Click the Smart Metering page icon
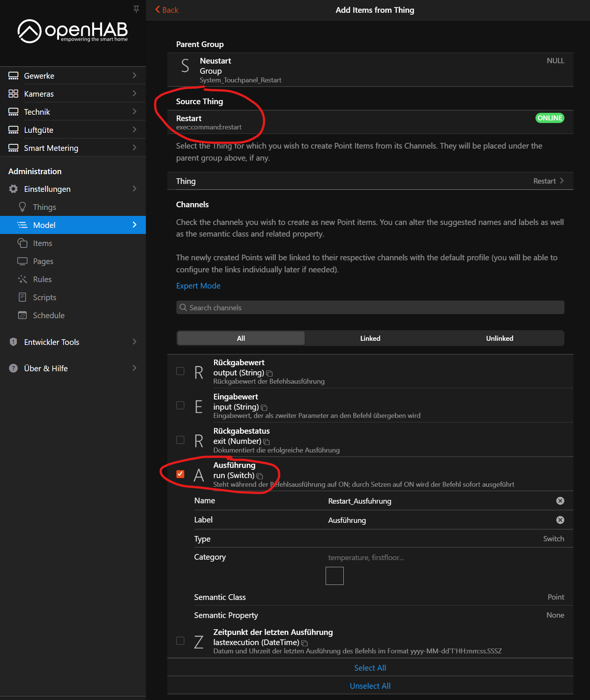590x700 pixels. click(x=13, y=148)
